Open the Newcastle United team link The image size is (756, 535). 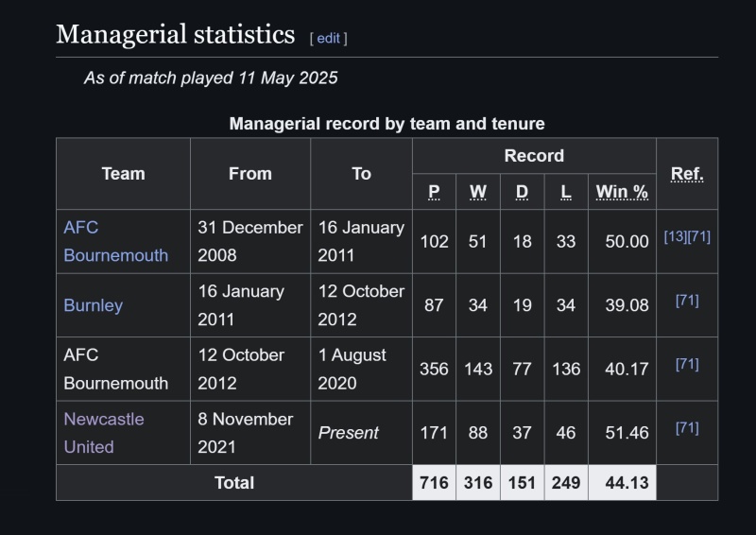104,433
